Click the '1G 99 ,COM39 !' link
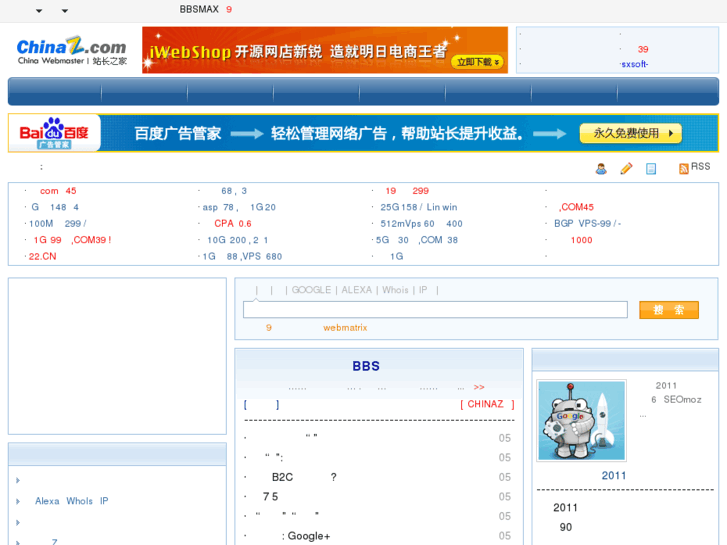This screenshot has width=727, height=545. coord(72,240)
